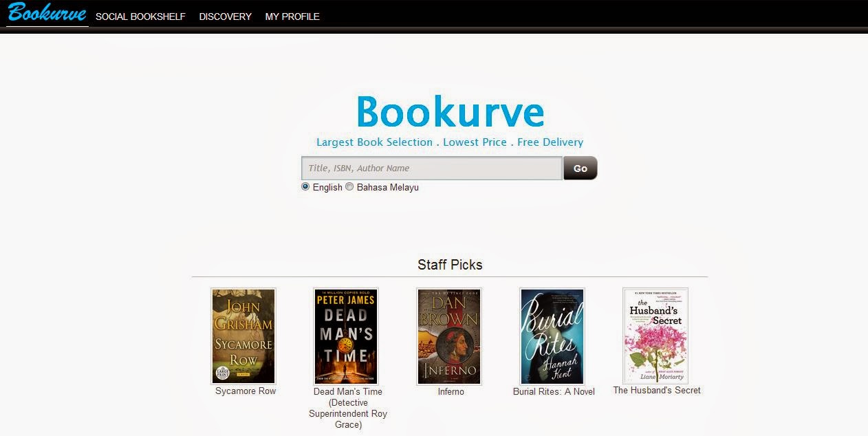Focus the Title, ISBN, Author Name search field
Viewport: 868px width, 436px height.
coord(432,168)
